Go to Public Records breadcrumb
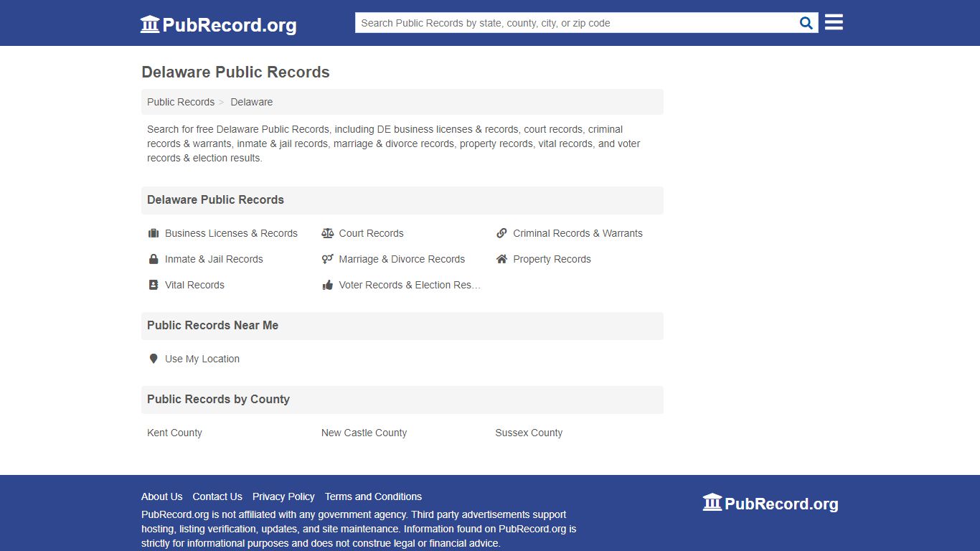980x551 pixels. [x=181, y=102]
